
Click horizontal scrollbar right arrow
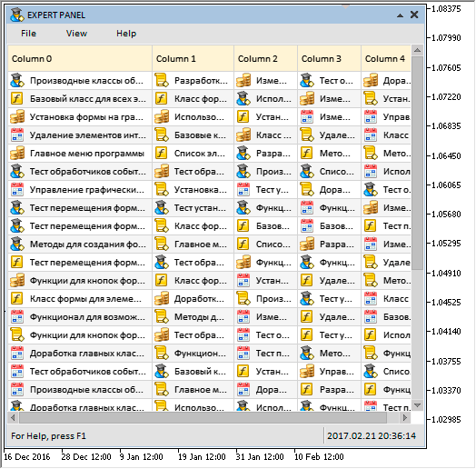405,418
